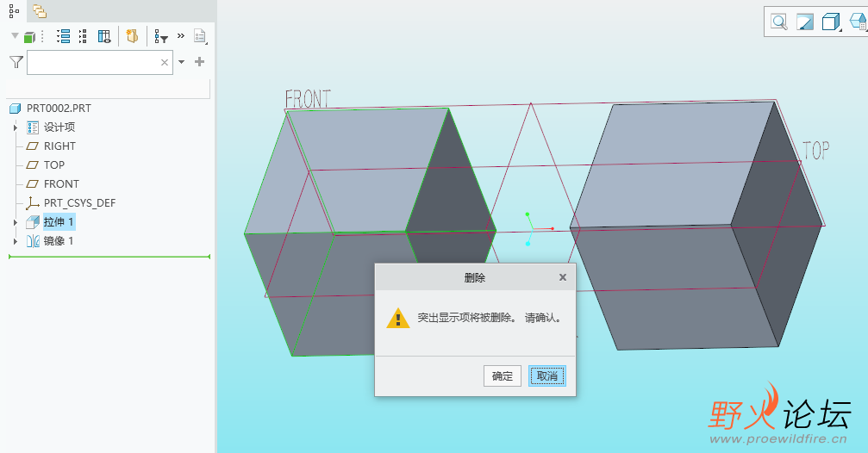
Task: Click the plus add-filter button
Action: 199,62
